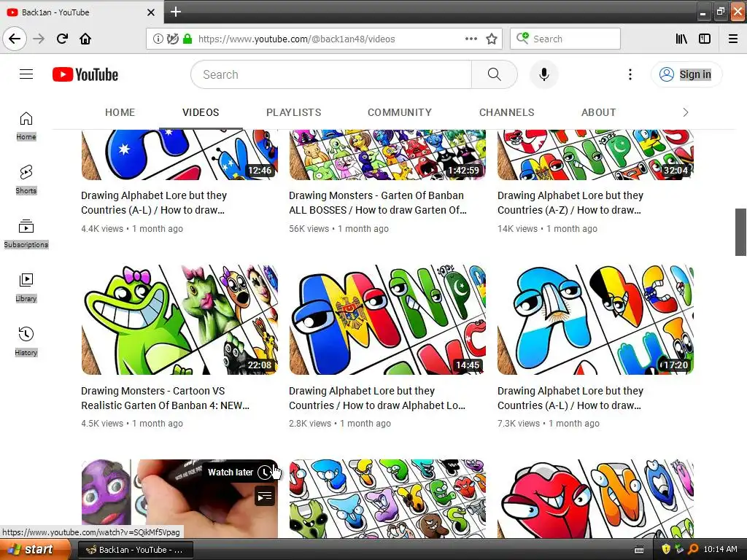The height and width of the screenshot is (560, 747).
Task: Open History in YouTube sidebar
Action: (26, 341)
